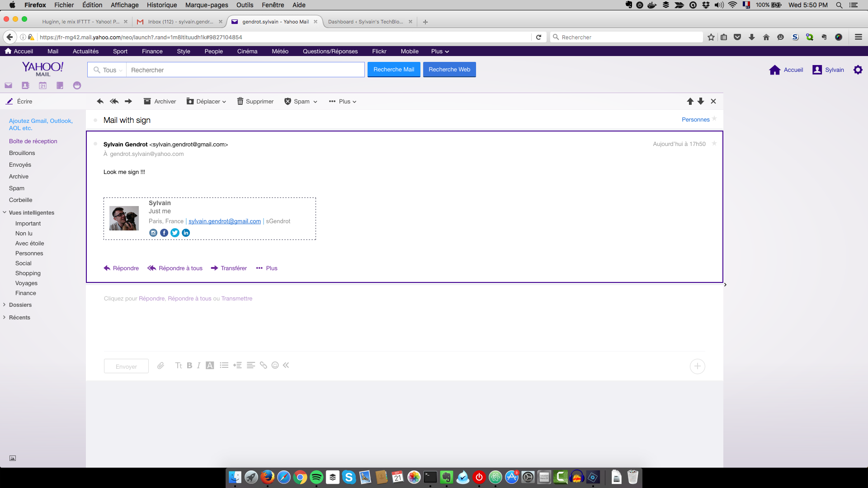
Task: Open the Messenger smiley icon
Action: 77,85
